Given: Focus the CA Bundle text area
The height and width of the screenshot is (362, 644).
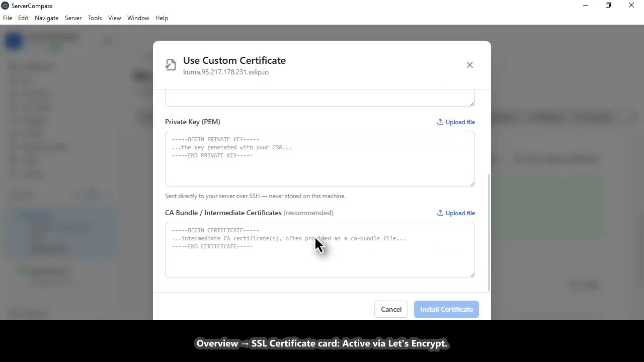Looking at the screenshot, I should (320, 250).
